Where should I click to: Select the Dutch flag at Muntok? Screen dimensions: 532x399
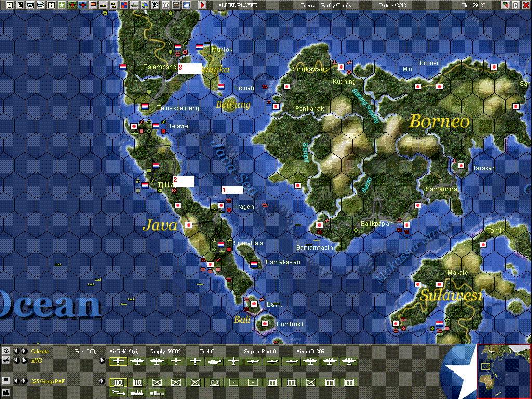(199, 47)
